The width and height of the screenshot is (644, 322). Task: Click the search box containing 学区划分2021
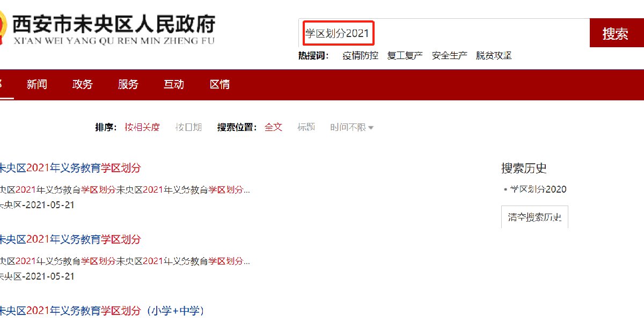(444, 33)
